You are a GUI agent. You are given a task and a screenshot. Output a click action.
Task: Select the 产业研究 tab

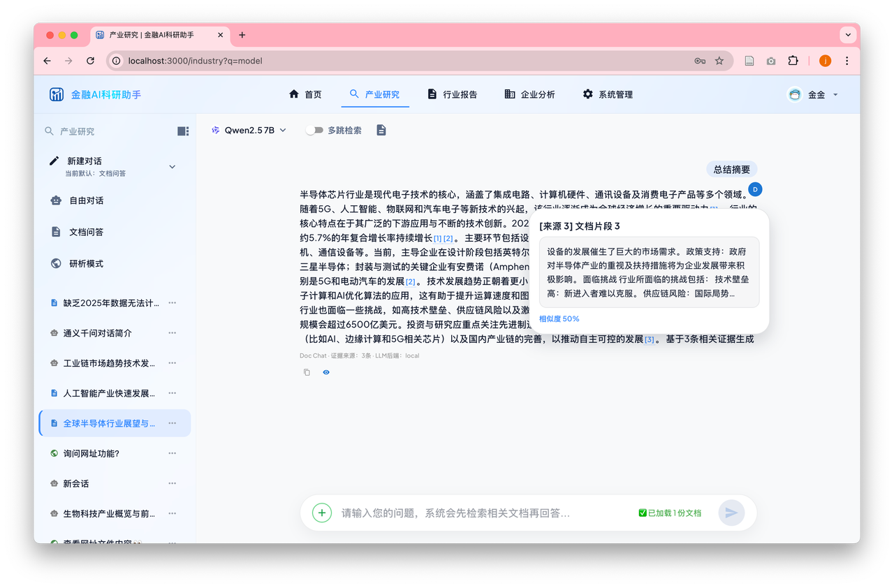click(x=375, y=94)
